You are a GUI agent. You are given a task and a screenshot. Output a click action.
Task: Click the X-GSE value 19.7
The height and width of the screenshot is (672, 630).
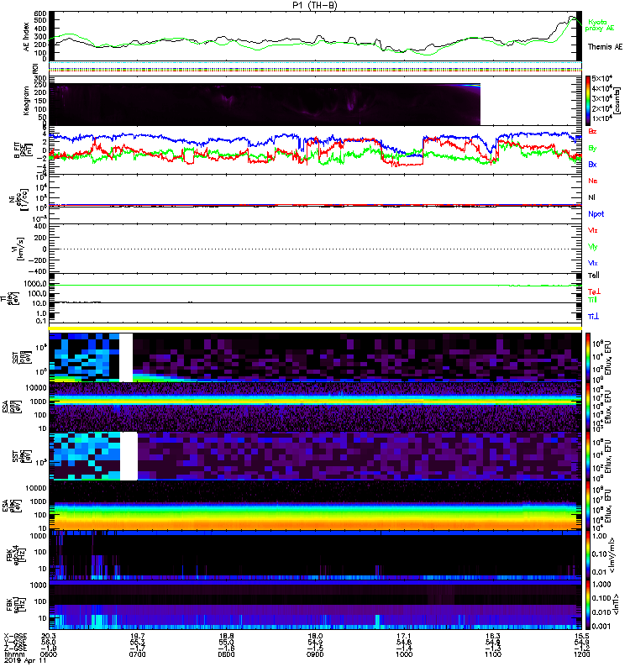138,636
